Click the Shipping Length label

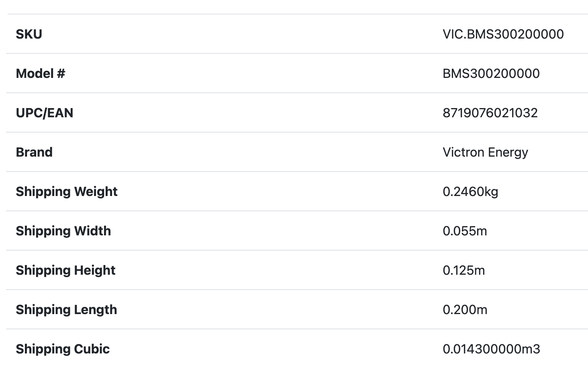66,310
